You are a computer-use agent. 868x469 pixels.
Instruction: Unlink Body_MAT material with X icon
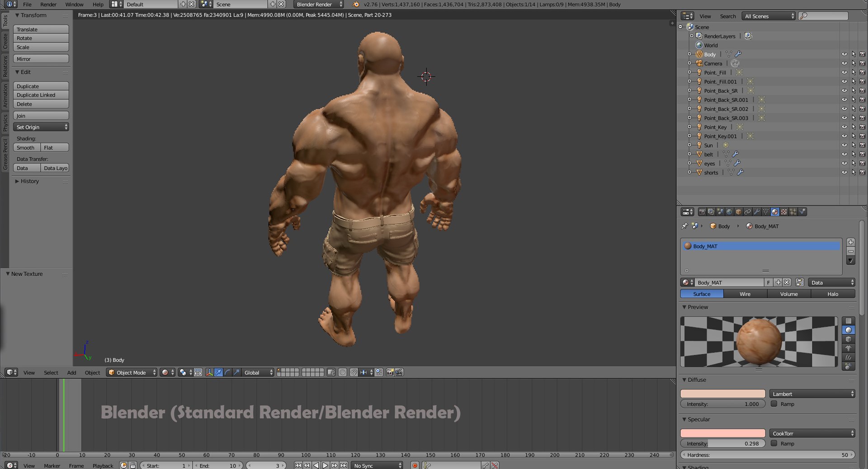pyautogui.click(x=787, y=282)
